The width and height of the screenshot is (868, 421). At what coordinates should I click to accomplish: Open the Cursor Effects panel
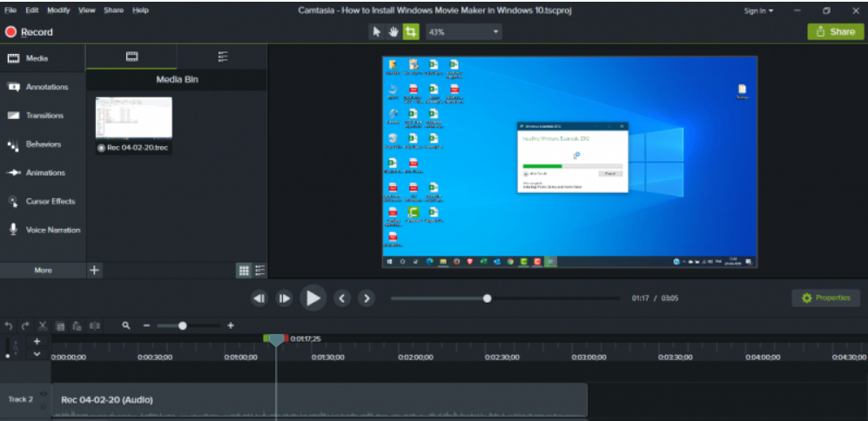(44, 201)
